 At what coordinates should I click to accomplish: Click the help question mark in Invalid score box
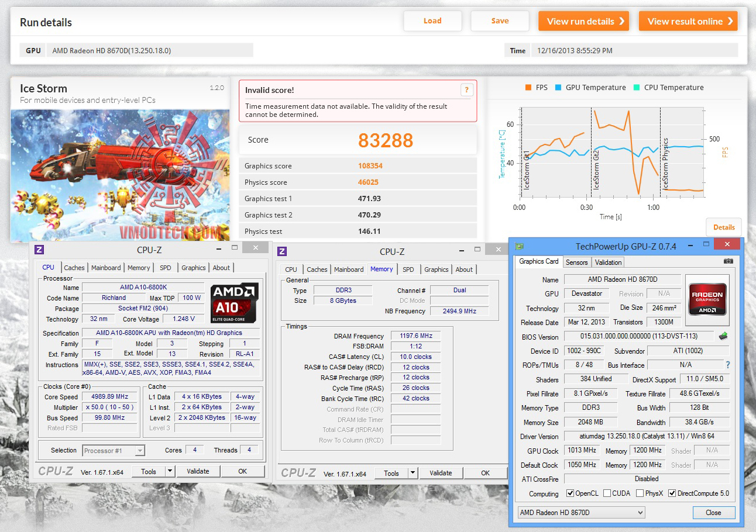[466, 89]
